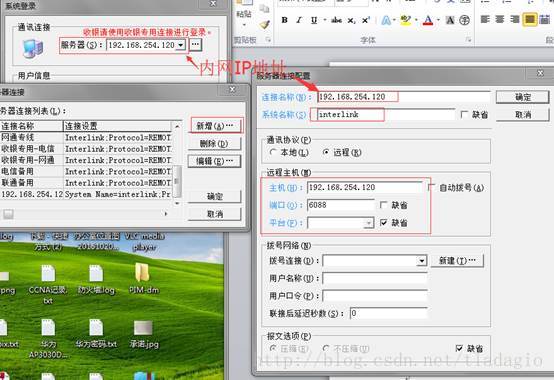Open the underline style dropdown arrow
The height and width of the screenshot is (380, 554).
pyautogui.click(x=324, y=20)
